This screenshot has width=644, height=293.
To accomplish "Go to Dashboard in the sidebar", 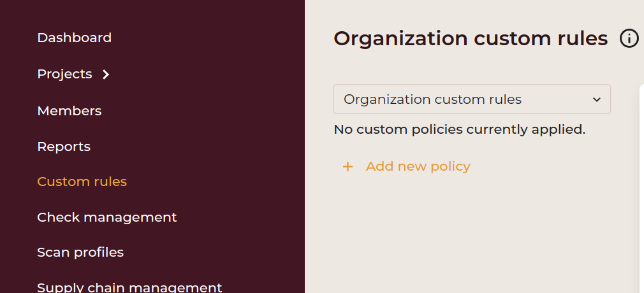I will [x=74, y=38].
